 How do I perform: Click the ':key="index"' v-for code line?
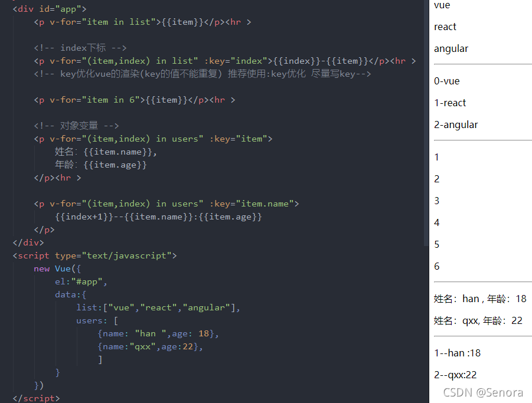(225, 61)
